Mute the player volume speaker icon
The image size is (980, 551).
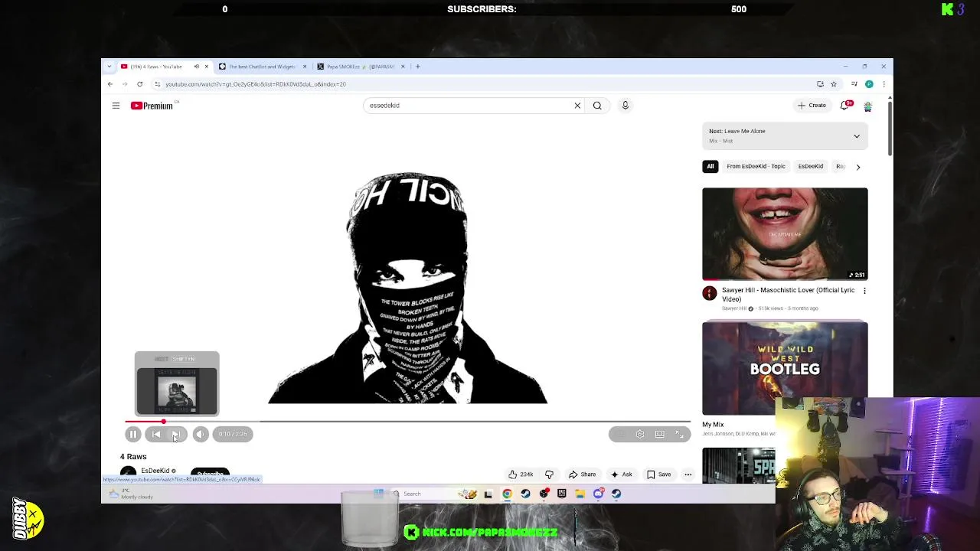point(200,435)
